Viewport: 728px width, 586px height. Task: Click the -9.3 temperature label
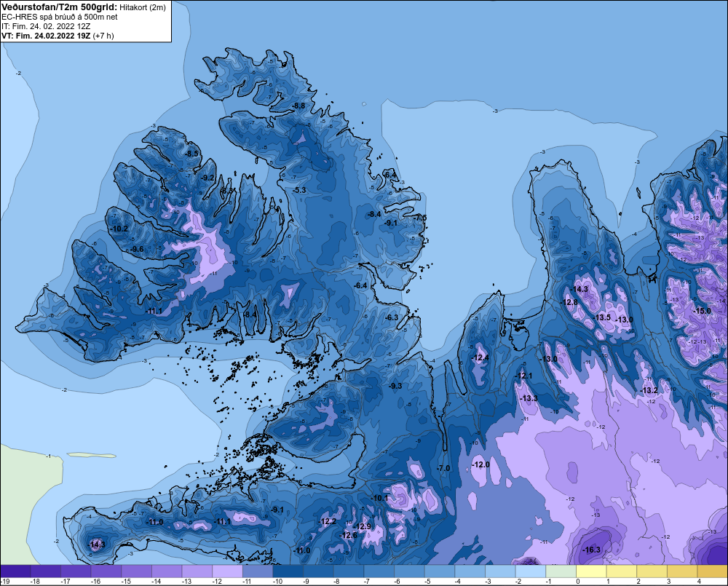tap(395, 386)
